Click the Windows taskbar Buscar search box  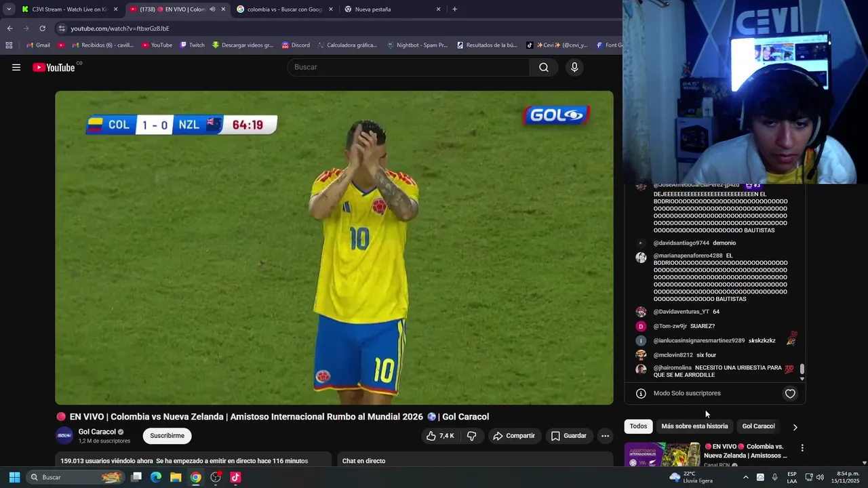point(76,477)
